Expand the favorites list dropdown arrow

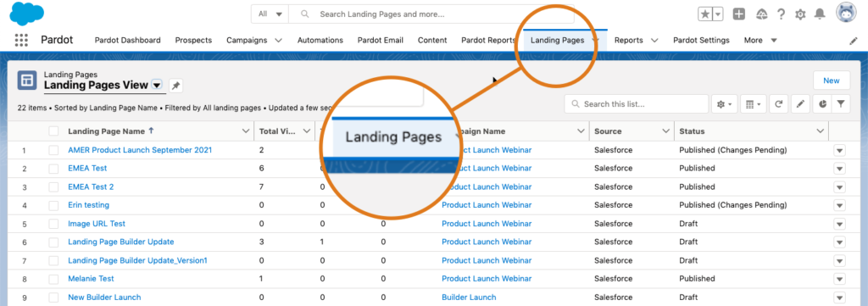tap(717, 14)
